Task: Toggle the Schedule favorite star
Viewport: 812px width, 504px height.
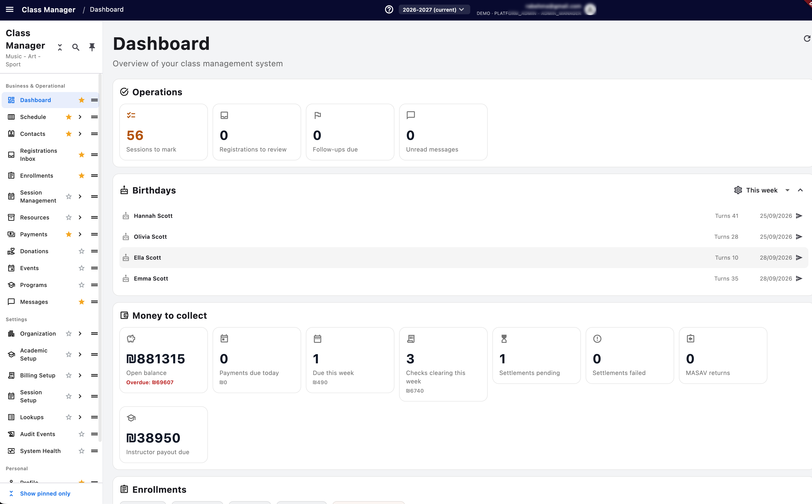Action: coord(69,117)
